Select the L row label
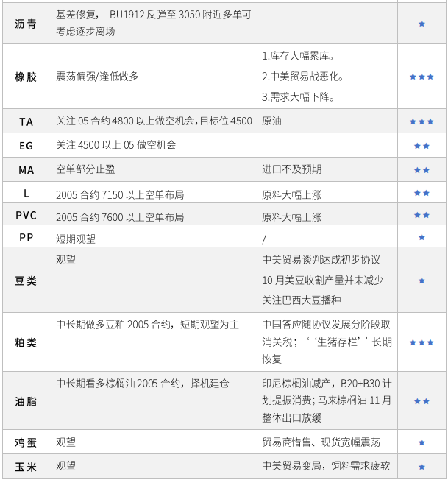Viewport: 448px width, 480px height. point(26,193)
